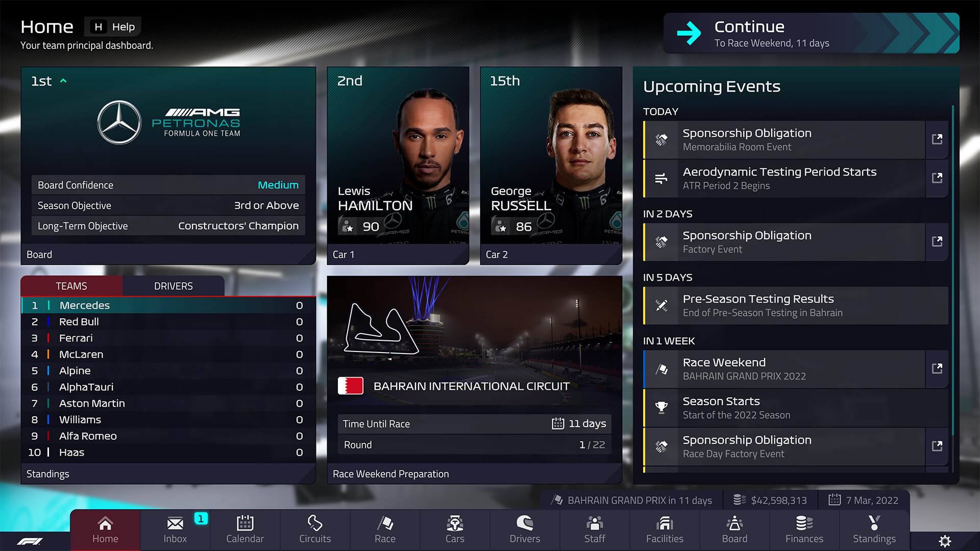The height and width of the screenshot is (551, 980).
Task: Open the Drivers management screen
Action: 524,528
